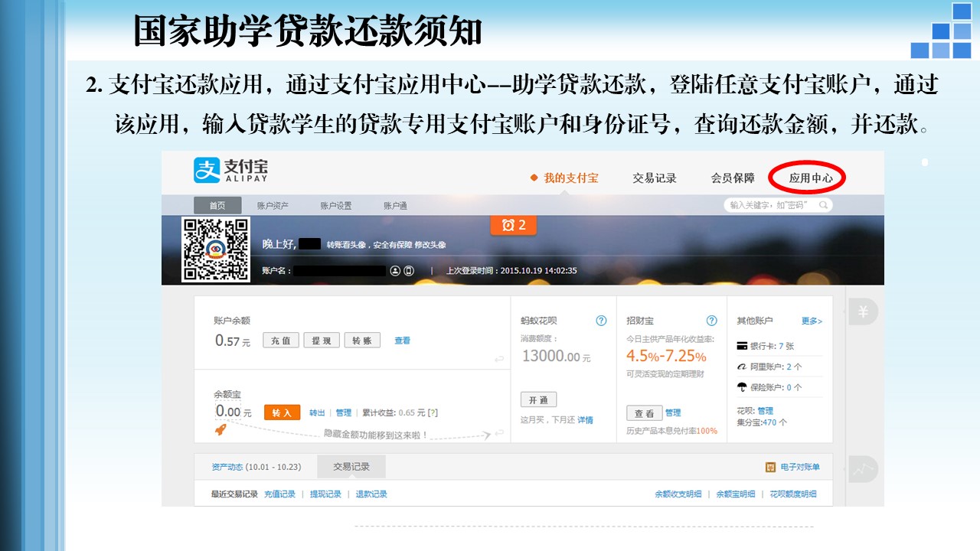Click the 提现 button
This screenshot has width=980, height=551.
322,341
